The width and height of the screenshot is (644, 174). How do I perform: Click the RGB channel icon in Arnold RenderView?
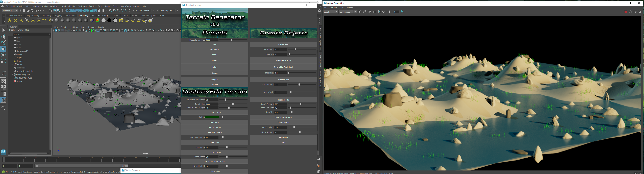click(365, 12)
